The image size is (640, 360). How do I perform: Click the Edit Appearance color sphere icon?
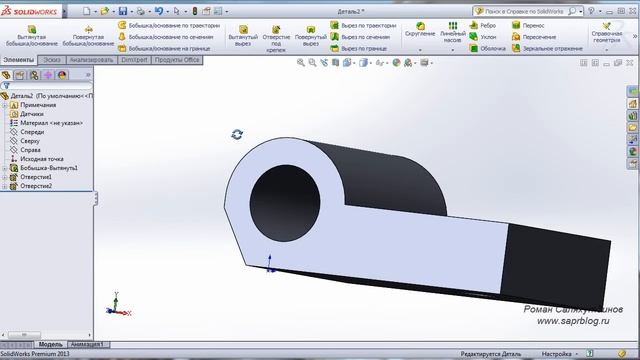(396, 63)
